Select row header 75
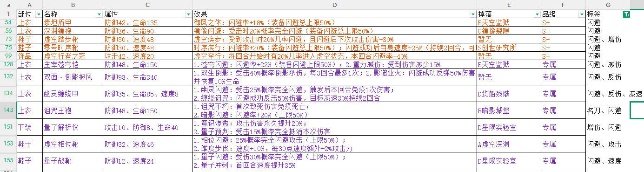Image resolution: width=644 pixels, height=172 pixels. pos(8,48)
